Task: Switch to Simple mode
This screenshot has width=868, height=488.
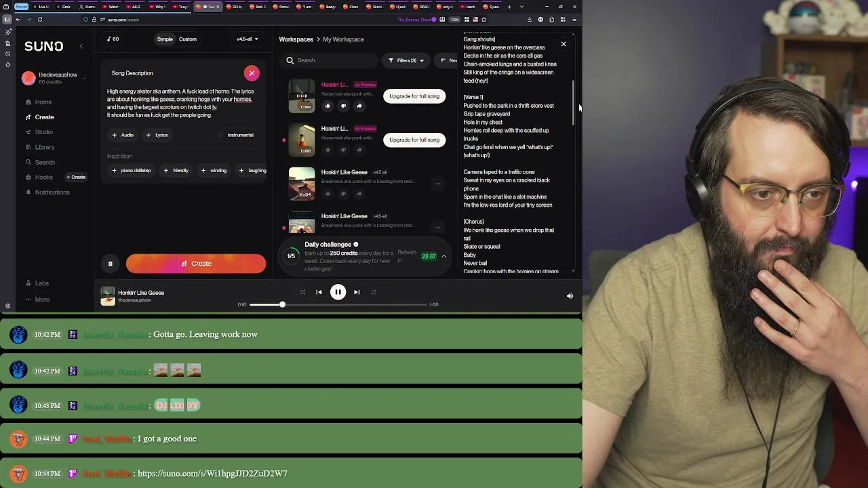Action: (x=165, y=39)
